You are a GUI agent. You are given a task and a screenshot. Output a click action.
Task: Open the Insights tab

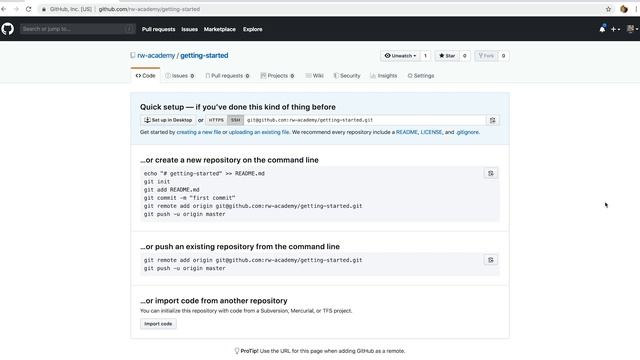click(384, 76)
